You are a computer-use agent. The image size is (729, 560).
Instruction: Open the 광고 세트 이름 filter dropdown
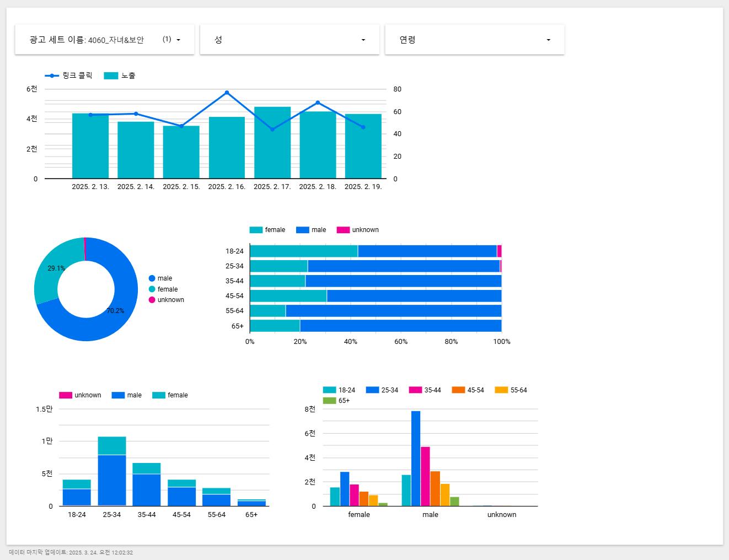pos(105,40)
